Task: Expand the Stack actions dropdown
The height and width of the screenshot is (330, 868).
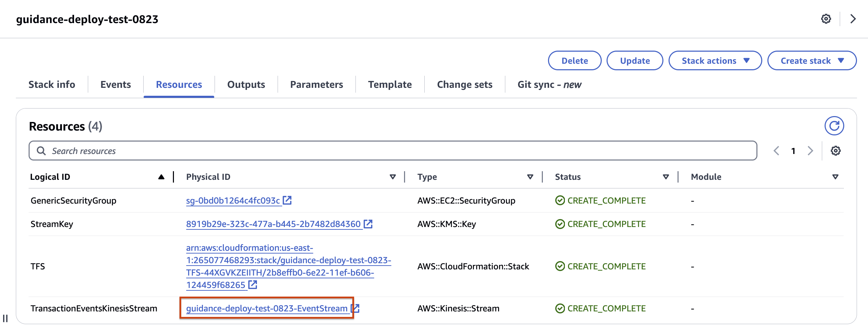Action: coord(715,61)
